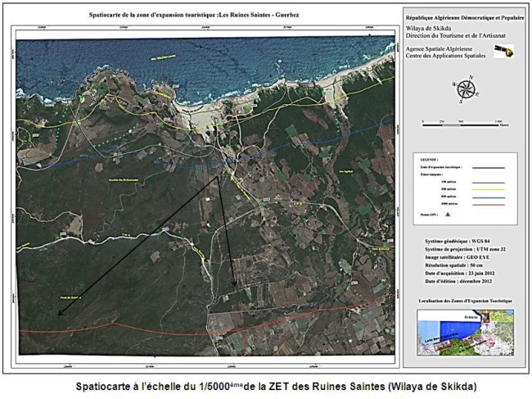532x399 pixels.
Task: Click 'Direction du Tourisme et de l'Artisanat' text
Action: point(457,34)
